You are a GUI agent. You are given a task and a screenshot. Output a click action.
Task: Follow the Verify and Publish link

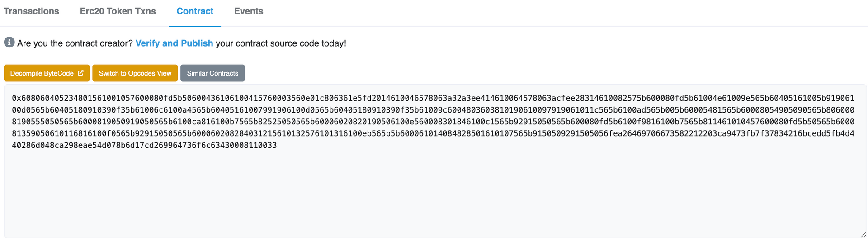[x=174, y=43]
